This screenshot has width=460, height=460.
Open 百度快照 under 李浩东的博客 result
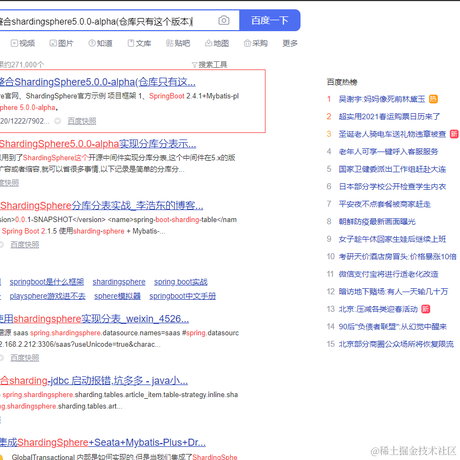[25, 245]
